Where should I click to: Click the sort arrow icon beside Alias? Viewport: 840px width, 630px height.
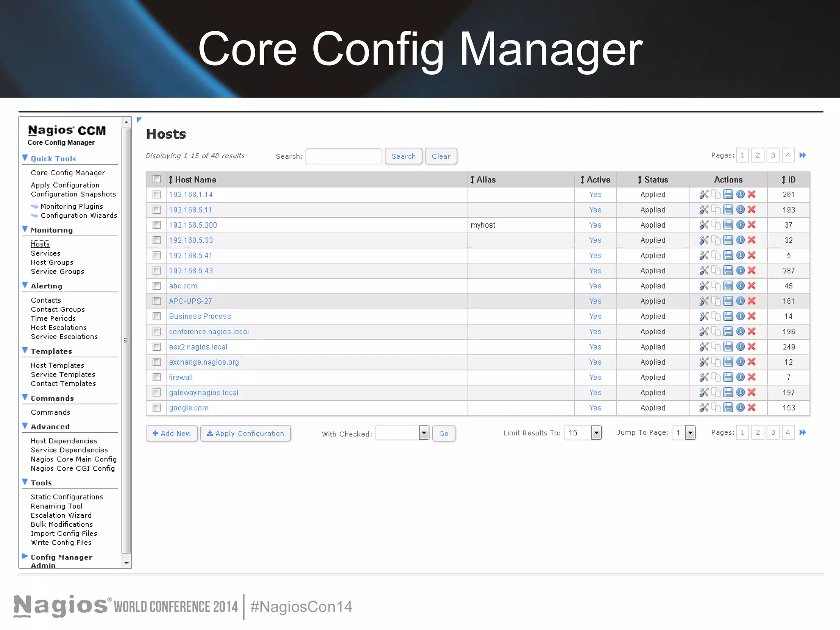[x=472, y=180]
